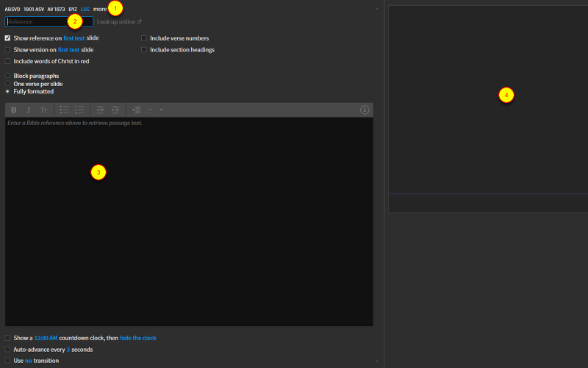Open the 'more' Bible versions list
The image size is (588, 368).
click(100, 9)
